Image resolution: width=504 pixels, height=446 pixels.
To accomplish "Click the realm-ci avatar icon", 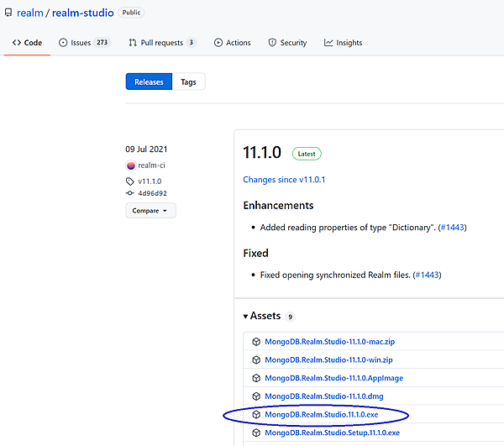I will point(130,165).
